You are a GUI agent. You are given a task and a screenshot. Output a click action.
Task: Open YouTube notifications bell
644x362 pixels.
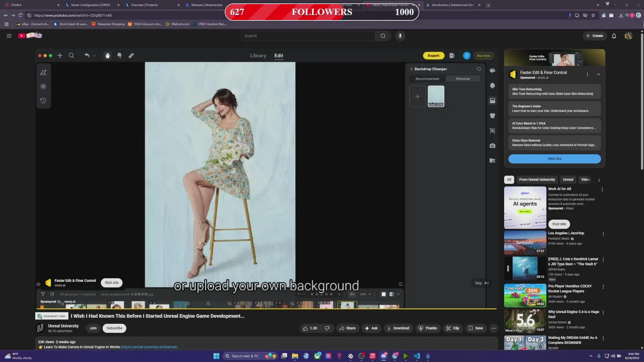click(614, 36)
